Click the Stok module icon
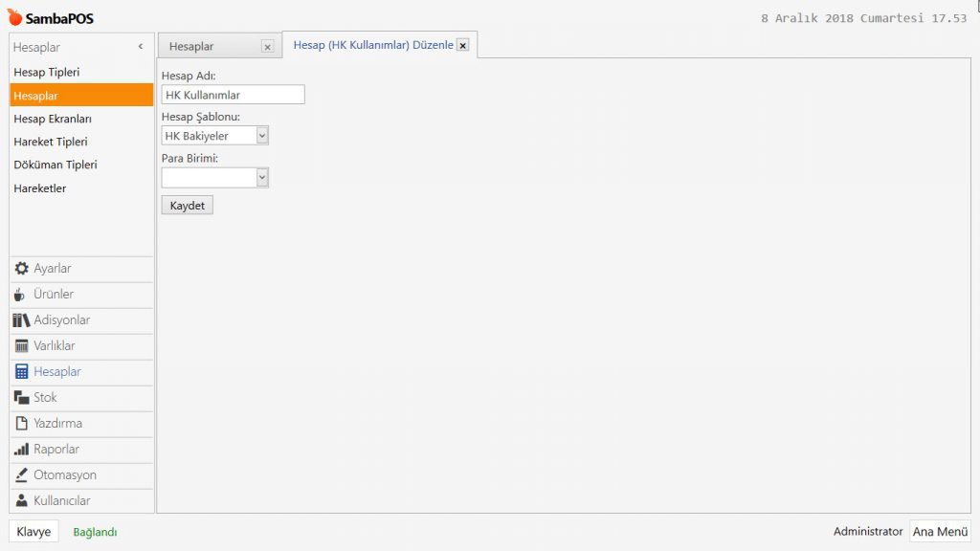This screenshot has height=551, width=980. tap(21, 398)
